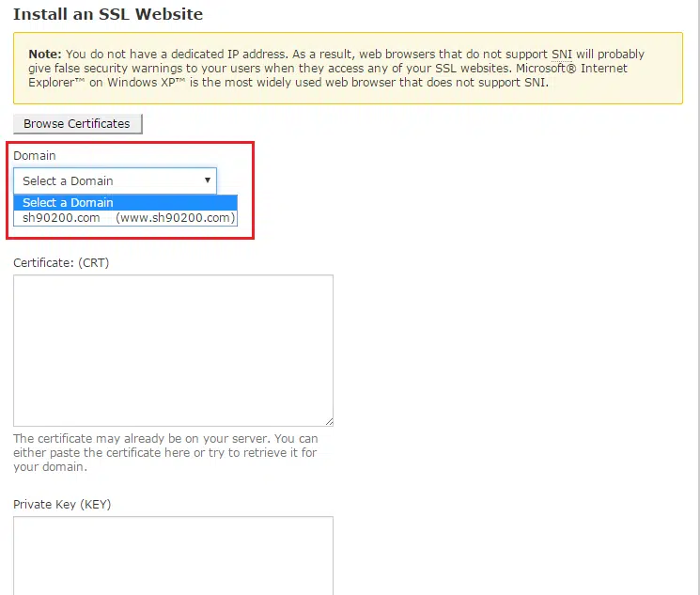Click the '(www.sh90200.com)' alias in the dropdown list
Image resolution: width=700 pixels, height=595 pixels.
click(175, 218)
